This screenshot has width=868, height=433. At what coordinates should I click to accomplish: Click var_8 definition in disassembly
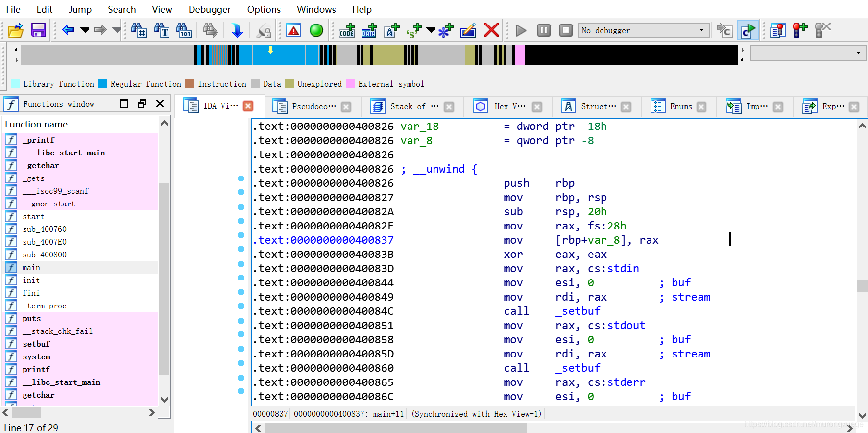(x=416, y=140)
